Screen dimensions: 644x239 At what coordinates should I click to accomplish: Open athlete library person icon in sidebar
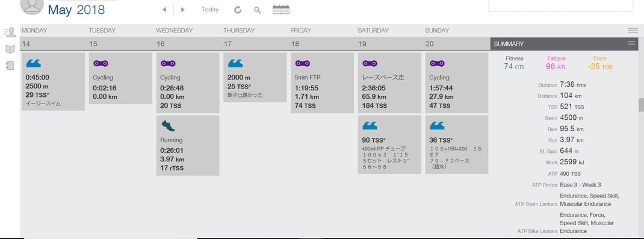10,32
